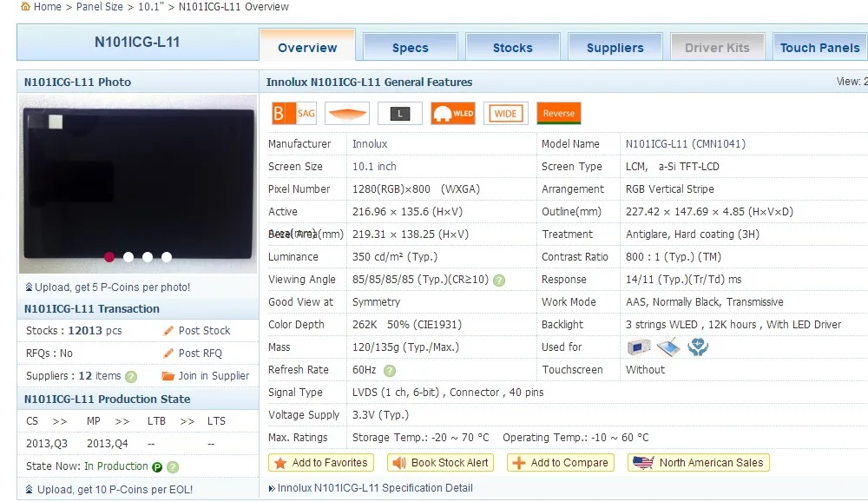Click the N101ICG-L11 panel photo

coord(138,183)
